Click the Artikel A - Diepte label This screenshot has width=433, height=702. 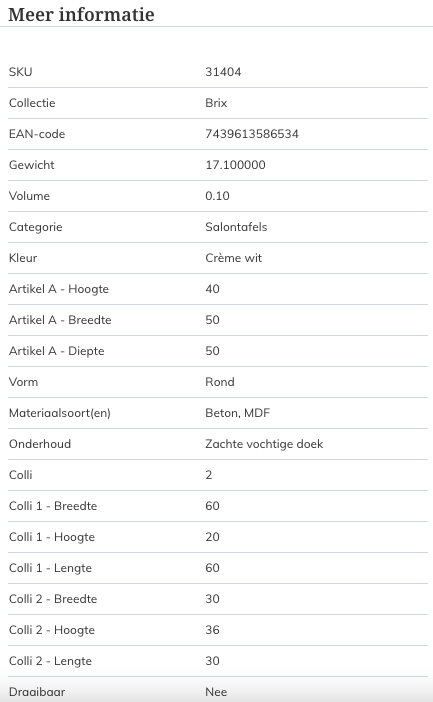pos(56,351)
